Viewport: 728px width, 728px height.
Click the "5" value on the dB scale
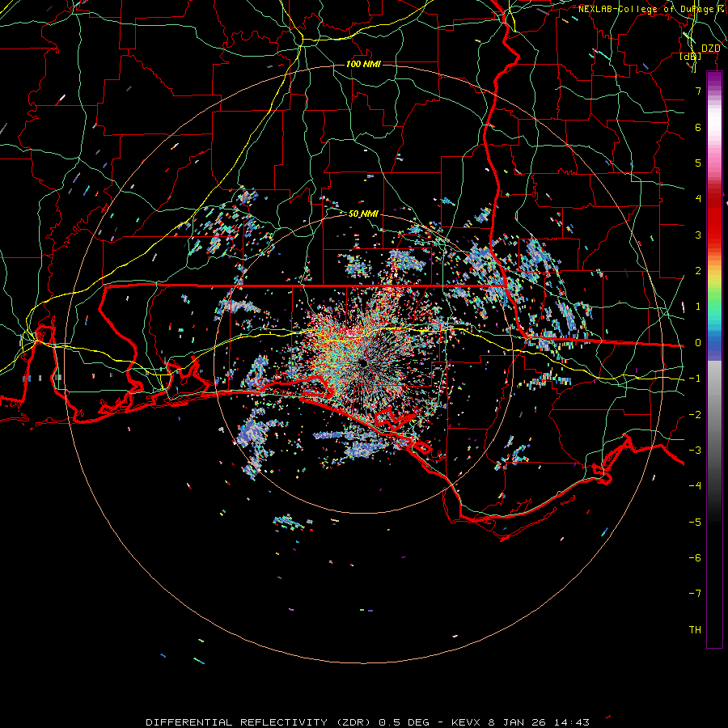[698, 163]
